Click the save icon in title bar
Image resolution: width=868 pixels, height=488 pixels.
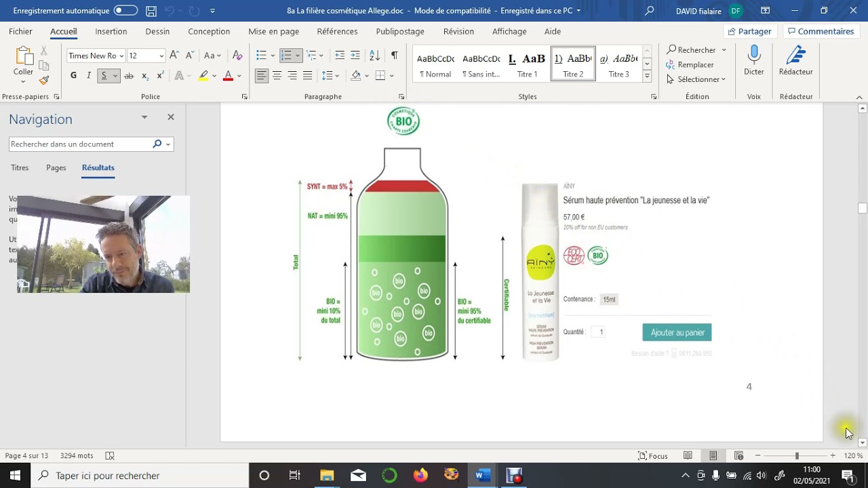[151, 11]
